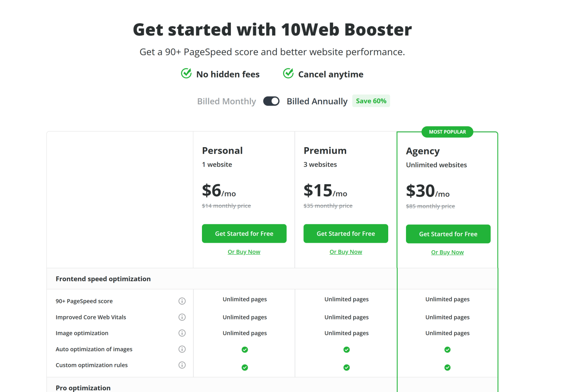Click the green checkmark next to No hidden fees
This screenshot has width=577, height=392.
pyautogui.click(x=186, y=73)
